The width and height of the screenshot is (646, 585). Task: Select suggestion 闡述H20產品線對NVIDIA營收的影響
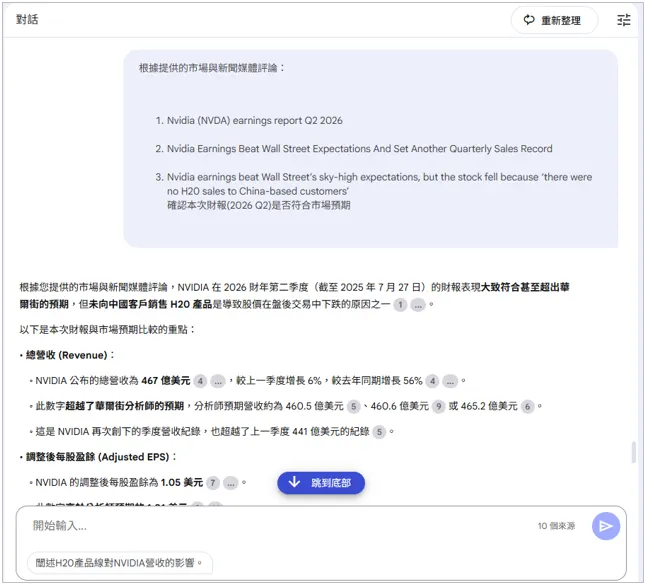coord(120,563)
